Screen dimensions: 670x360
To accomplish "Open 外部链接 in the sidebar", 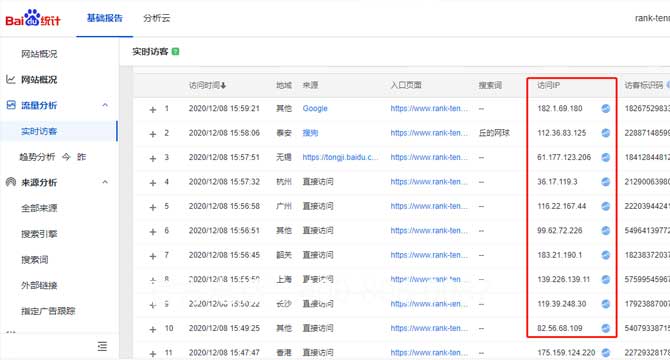I will (x=39, y=285).
